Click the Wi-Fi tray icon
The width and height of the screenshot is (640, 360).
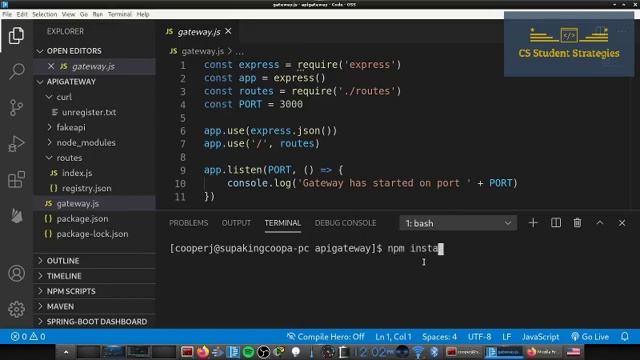point(418,352)
